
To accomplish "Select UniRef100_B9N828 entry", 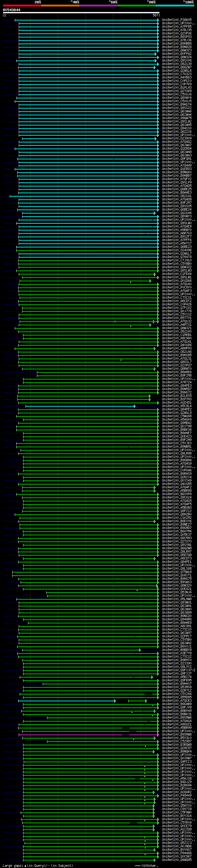I will coord(176,47).
